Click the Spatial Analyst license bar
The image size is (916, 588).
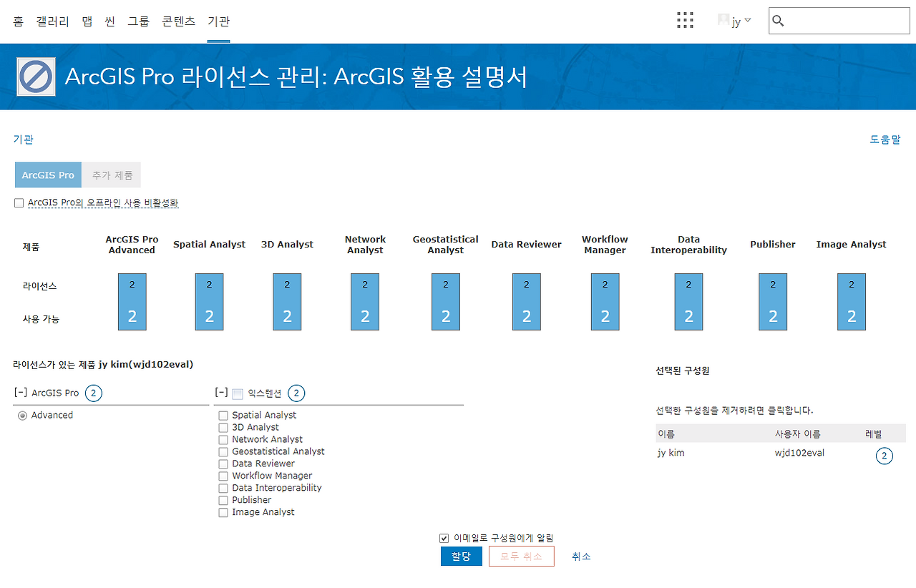(x=210, y=302)
